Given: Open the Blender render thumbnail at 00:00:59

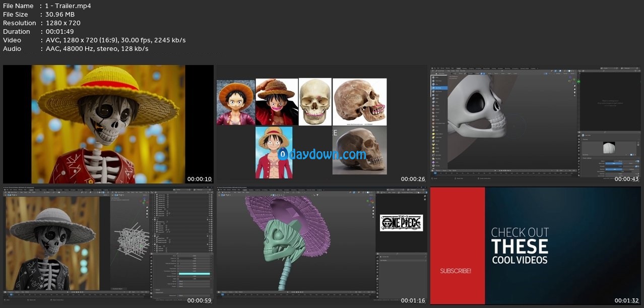Looking at the screenshot, I should (x=108, y=247).
